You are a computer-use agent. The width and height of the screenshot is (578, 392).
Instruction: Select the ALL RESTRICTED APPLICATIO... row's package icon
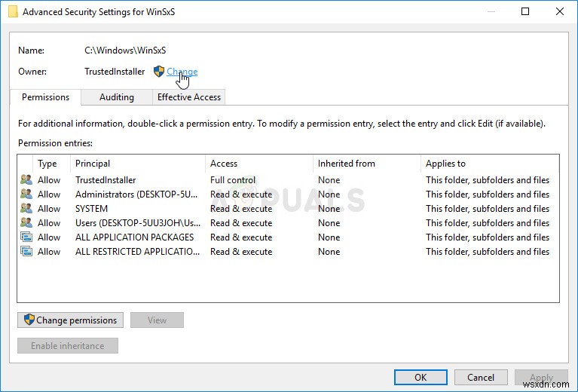pos(26,252)
